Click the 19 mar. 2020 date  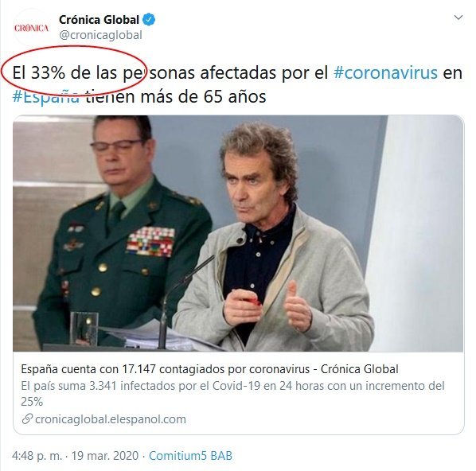(x=105, y=456)
